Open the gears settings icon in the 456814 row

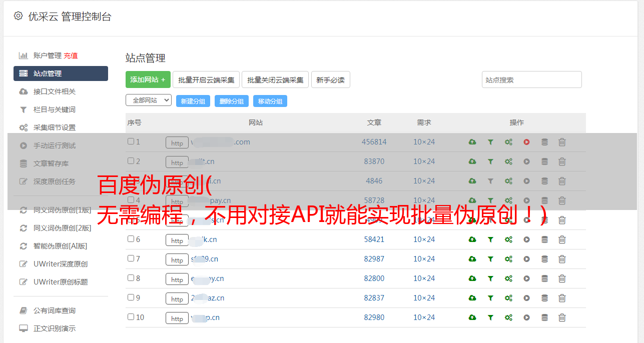click(508, 142)
